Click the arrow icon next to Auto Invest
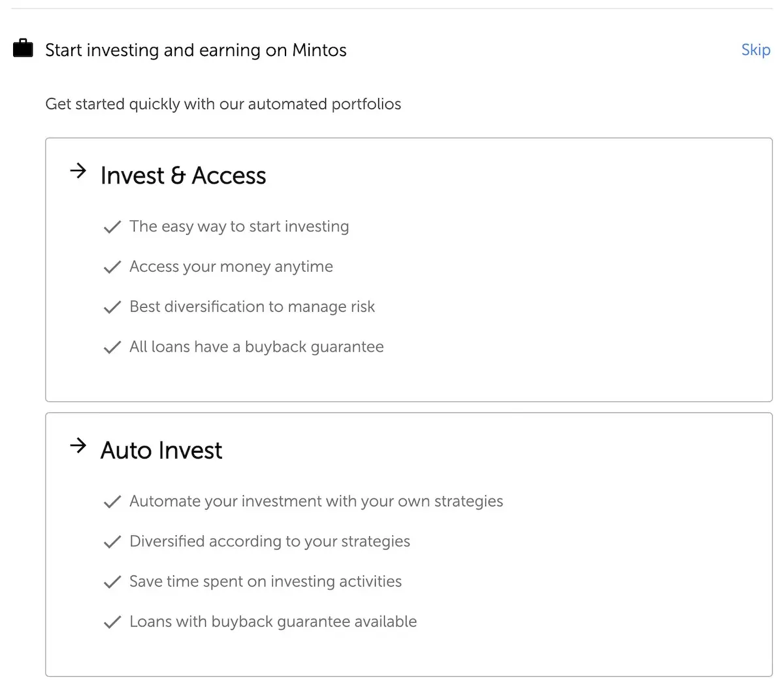784x684 pixels. (78, 446)
